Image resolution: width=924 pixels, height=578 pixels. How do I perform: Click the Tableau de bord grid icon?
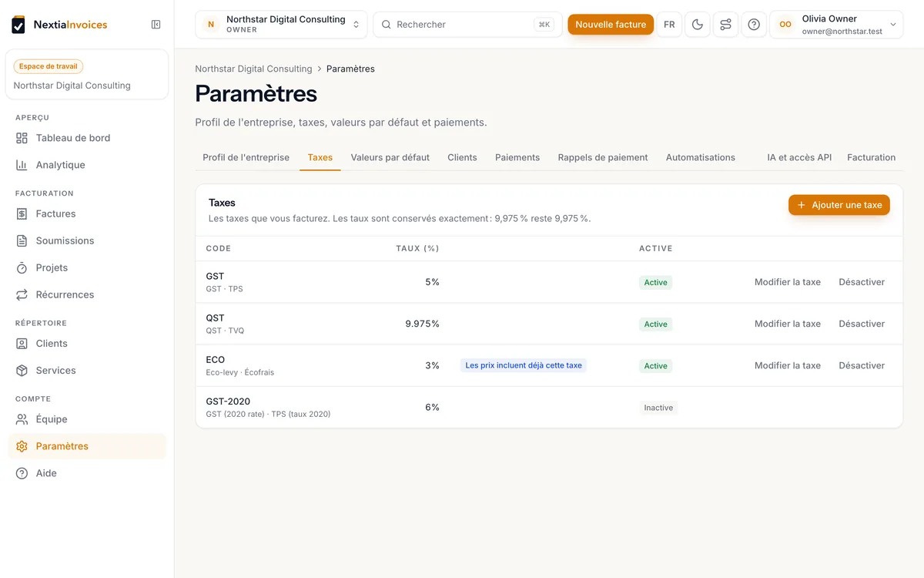click(22, 138)
